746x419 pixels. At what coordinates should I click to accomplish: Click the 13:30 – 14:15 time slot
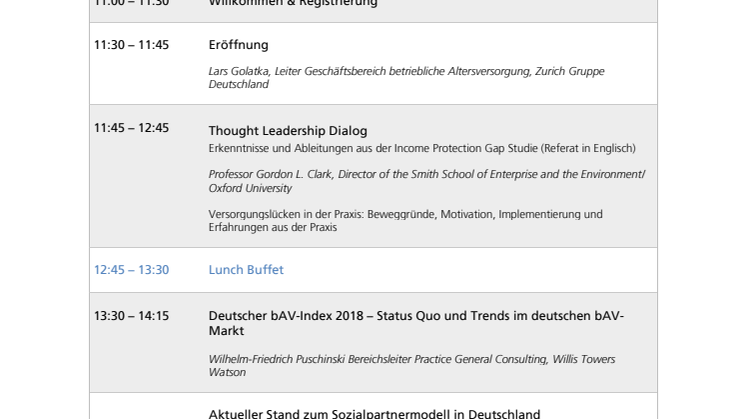(131, 316)
